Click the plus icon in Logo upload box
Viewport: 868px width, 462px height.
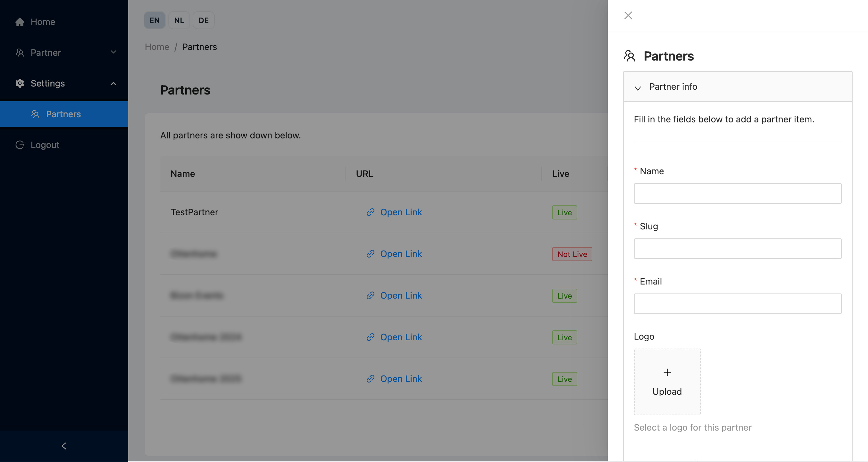[667, 372]
